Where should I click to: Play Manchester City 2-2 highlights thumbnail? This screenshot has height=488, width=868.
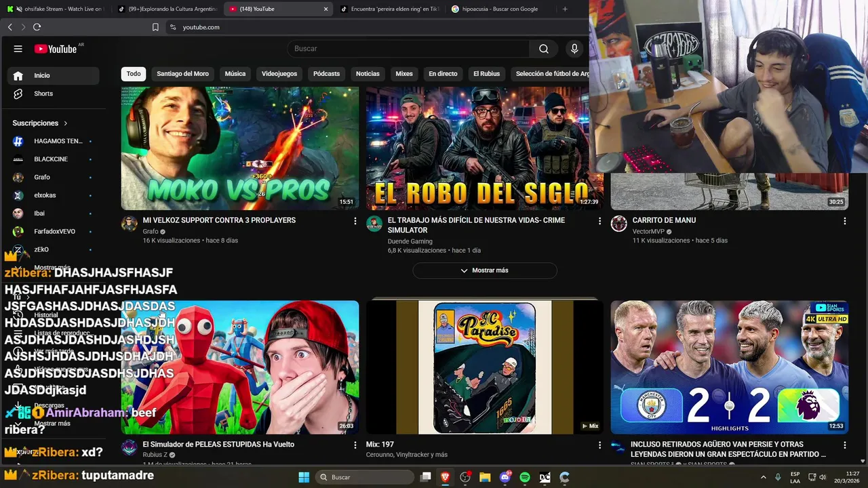point(729,367)
